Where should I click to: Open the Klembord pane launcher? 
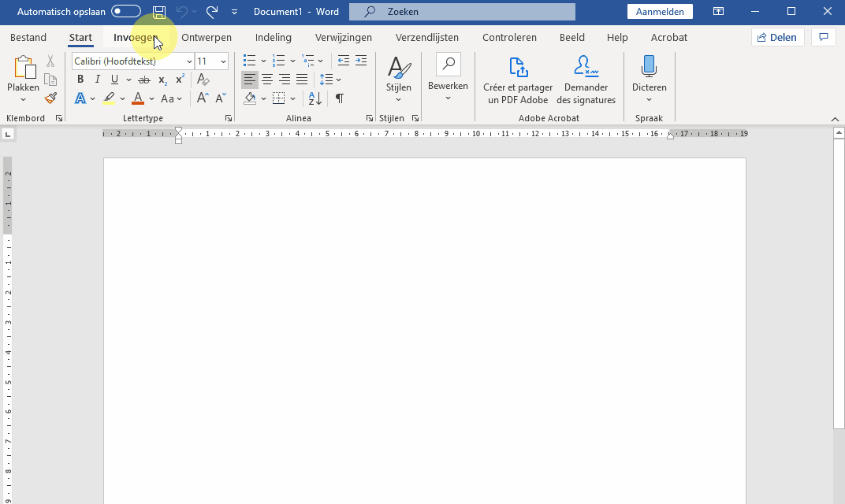[x=59, y=118]
